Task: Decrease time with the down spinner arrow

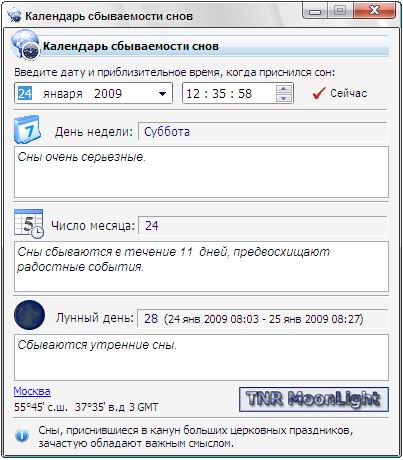Action: pyautogui.click(x=284, y=98)
